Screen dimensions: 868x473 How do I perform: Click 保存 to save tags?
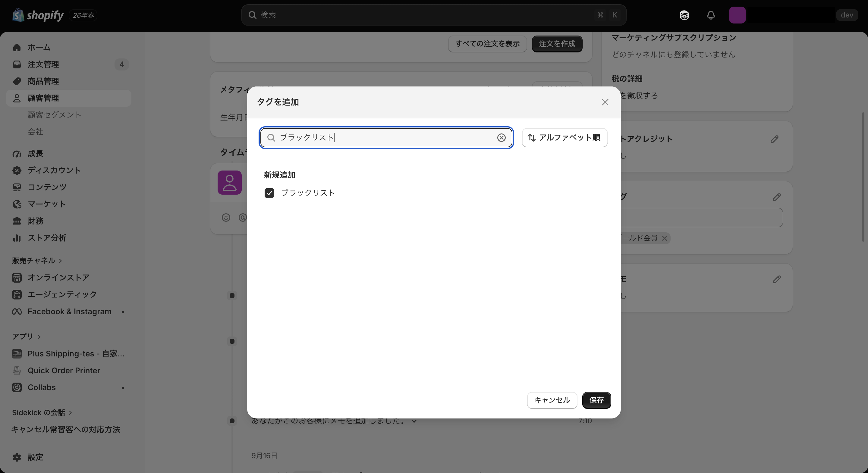click(x=596, y=400)
